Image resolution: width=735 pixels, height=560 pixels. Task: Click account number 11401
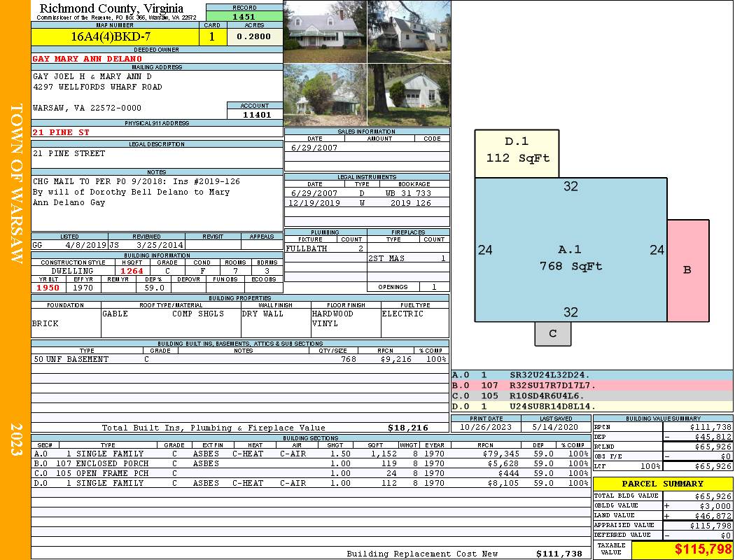click(x=256, y=114)
